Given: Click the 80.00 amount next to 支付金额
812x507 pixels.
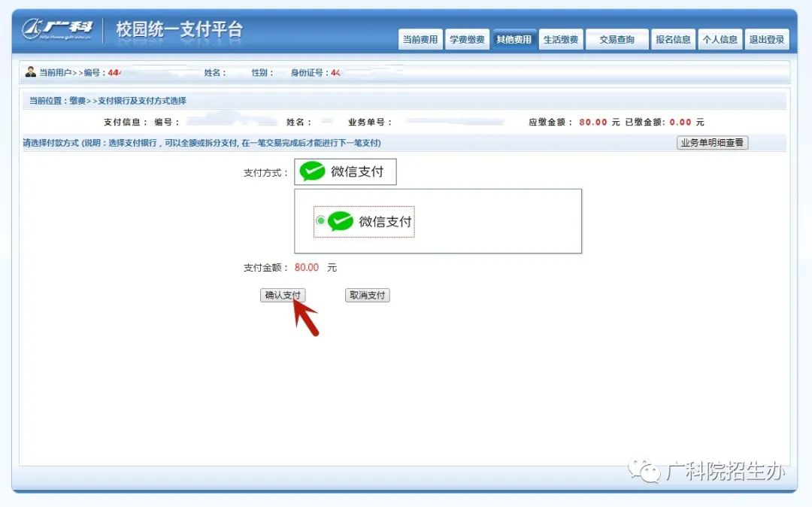Looking at the screenshot, I should (x=307, y=268).
